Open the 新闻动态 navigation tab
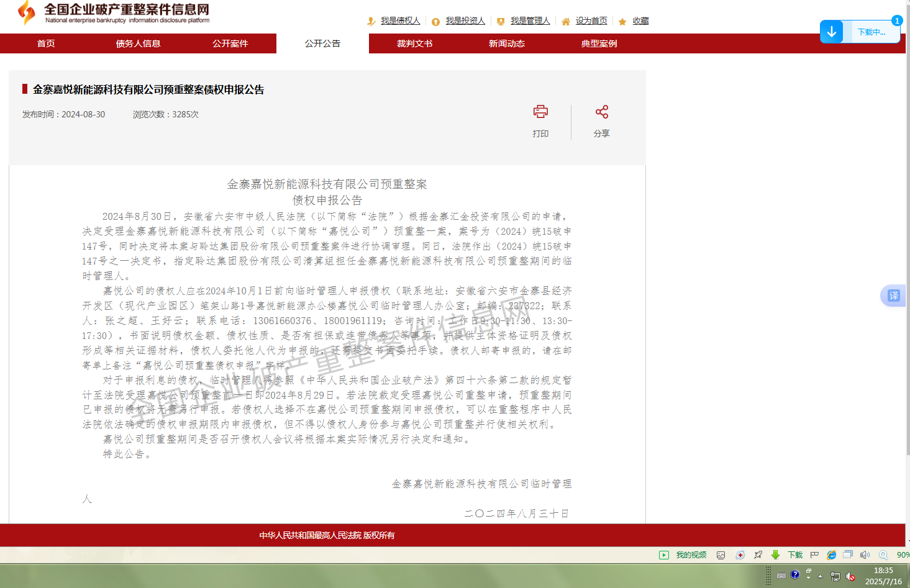This screenshot has width=910, height=588. coord(507,43)
